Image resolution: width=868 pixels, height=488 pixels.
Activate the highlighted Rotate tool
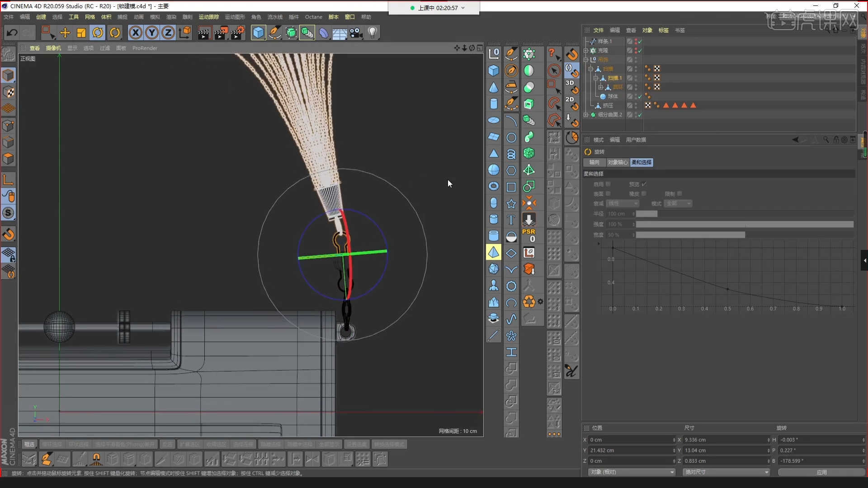click(98, 33)
